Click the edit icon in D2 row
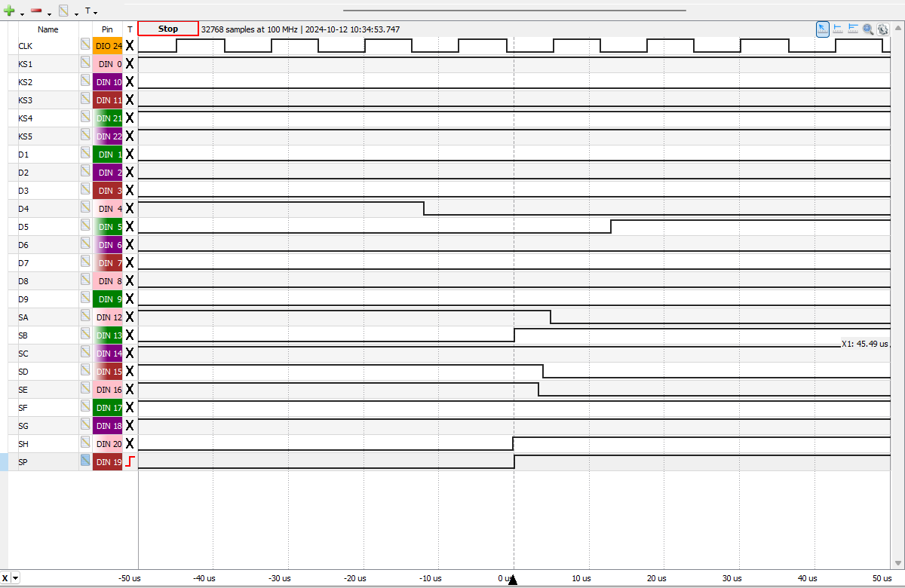 coord(86,172)
